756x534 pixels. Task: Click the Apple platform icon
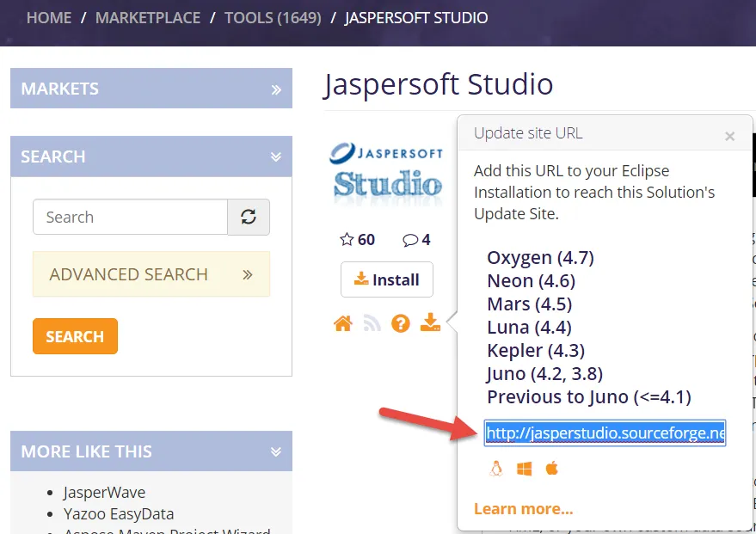click(x=552, y=468)
